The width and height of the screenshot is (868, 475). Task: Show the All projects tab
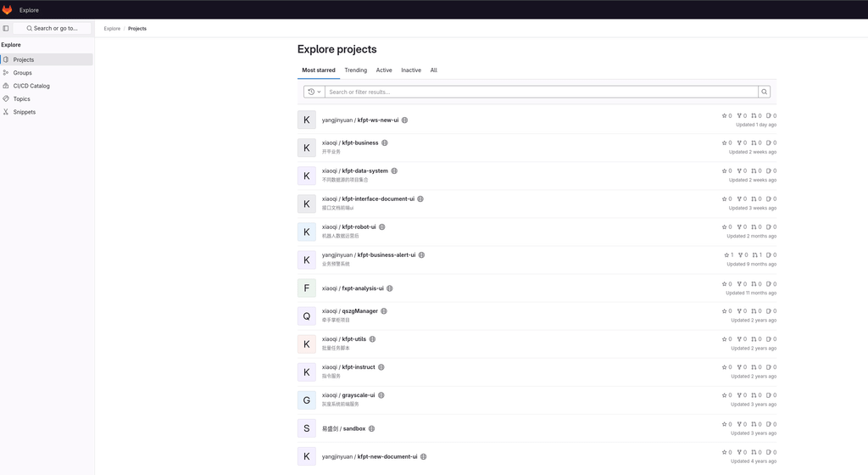pos(433,70)
